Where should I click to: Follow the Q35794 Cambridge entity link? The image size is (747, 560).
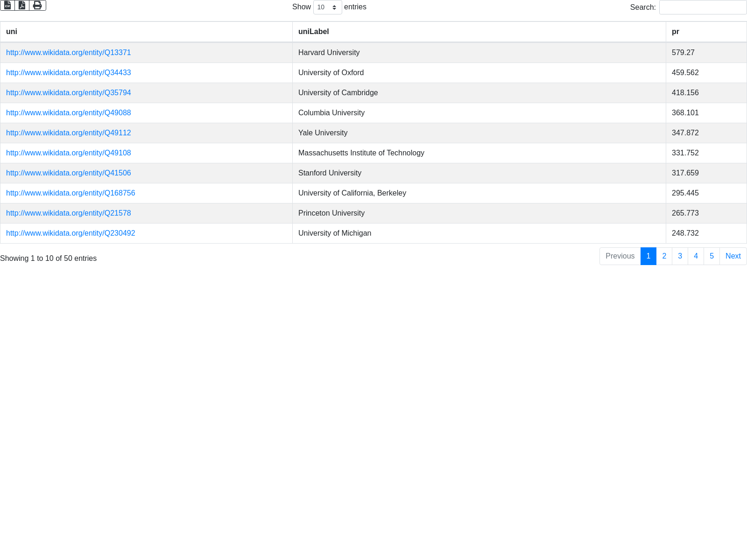pos(68,93)
